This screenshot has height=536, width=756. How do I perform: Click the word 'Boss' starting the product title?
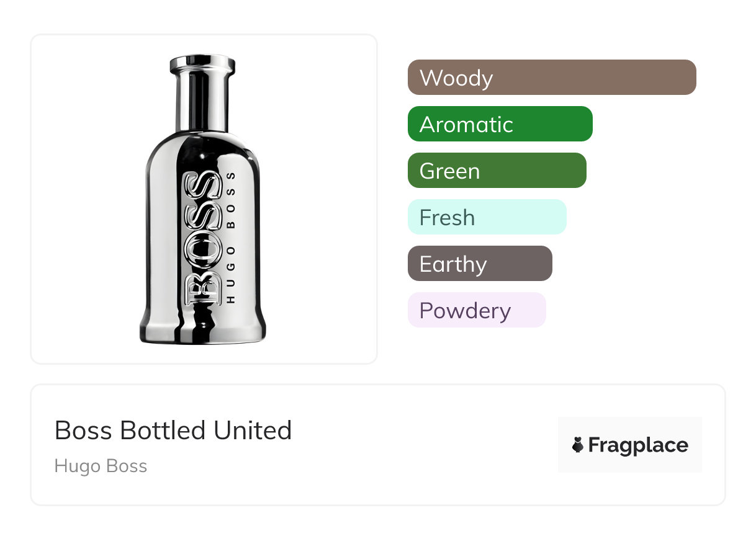point(83,431)
